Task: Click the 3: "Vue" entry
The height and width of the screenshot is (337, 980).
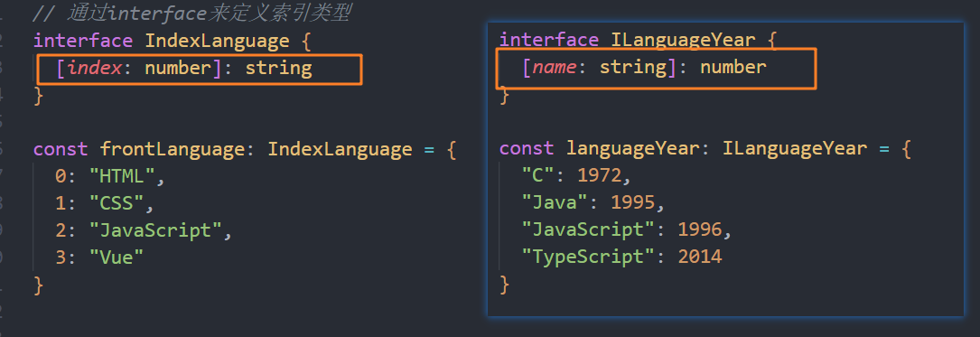Action: (99, 257)
